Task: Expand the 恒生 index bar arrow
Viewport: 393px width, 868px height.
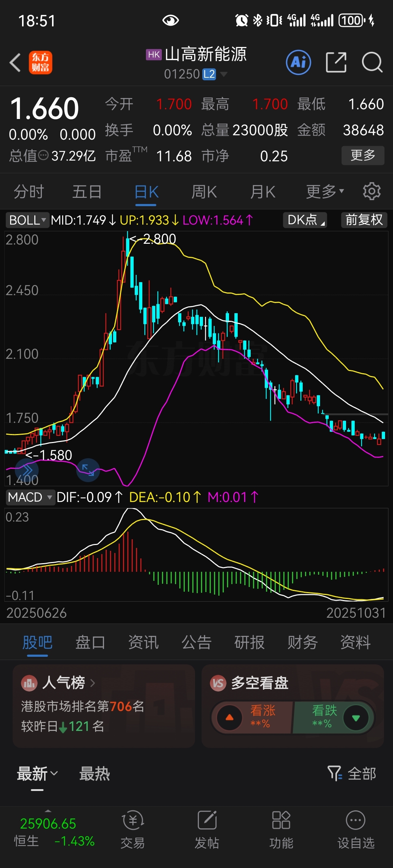Action: 48,811
